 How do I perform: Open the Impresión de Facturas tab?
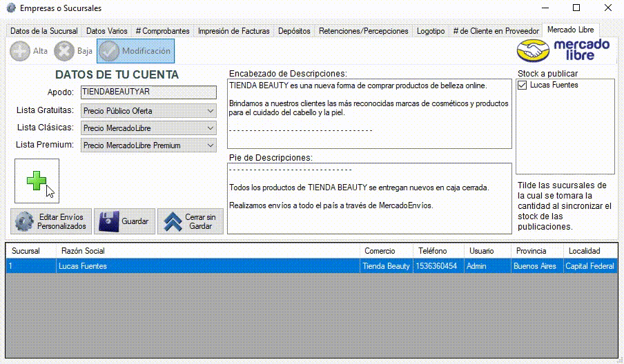point(233,31)
